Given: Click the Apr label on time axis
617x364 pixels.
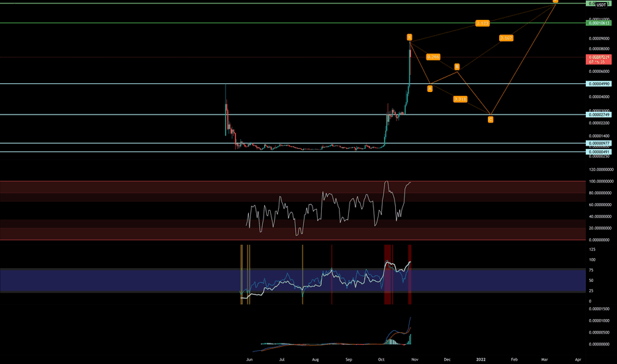Looking at the screenshot, I should (578, 359).
